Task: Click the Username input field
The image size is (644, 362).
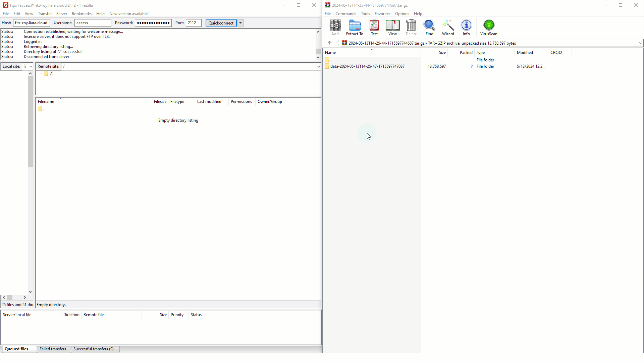Action: pyautogui.click(x=93, y=23)
